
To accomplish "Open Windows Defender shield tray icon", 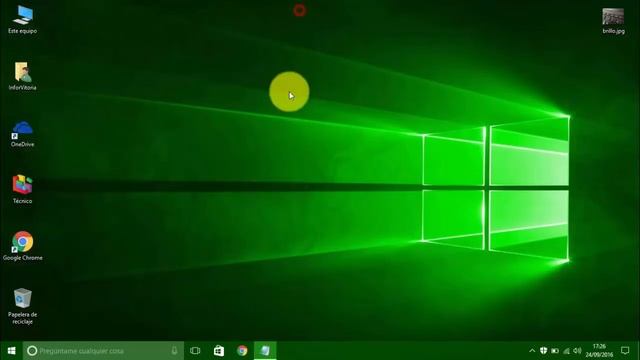I will (x=543, y=351).
